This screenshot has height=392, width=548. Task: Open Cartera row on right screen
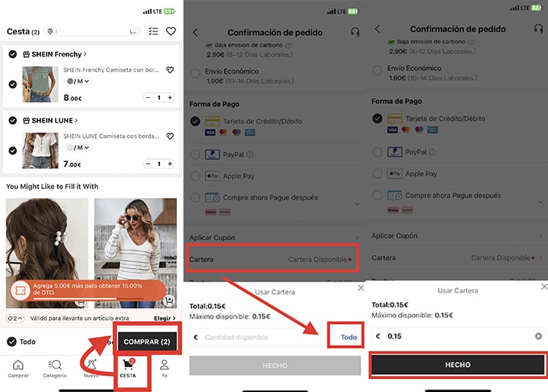coord(457,258)
